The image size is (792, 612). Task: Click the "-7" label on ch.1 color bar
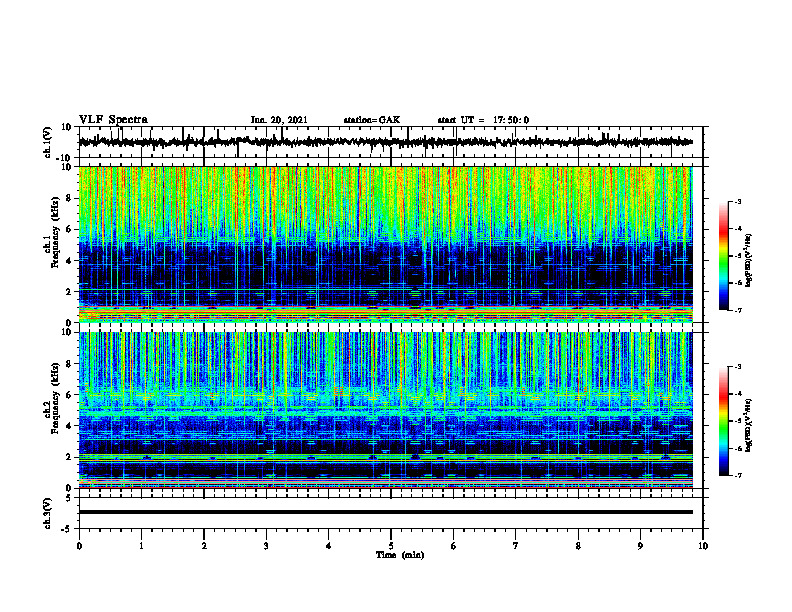tap(737, 310)
